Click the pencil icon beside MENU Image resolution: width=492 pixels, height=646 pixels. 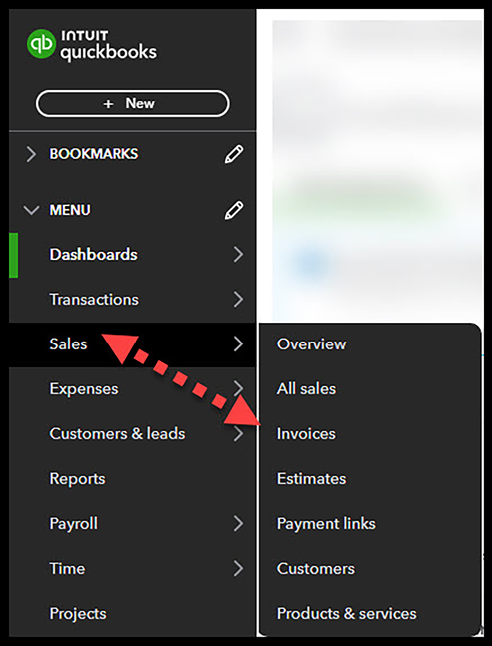[x=234, y=210]
